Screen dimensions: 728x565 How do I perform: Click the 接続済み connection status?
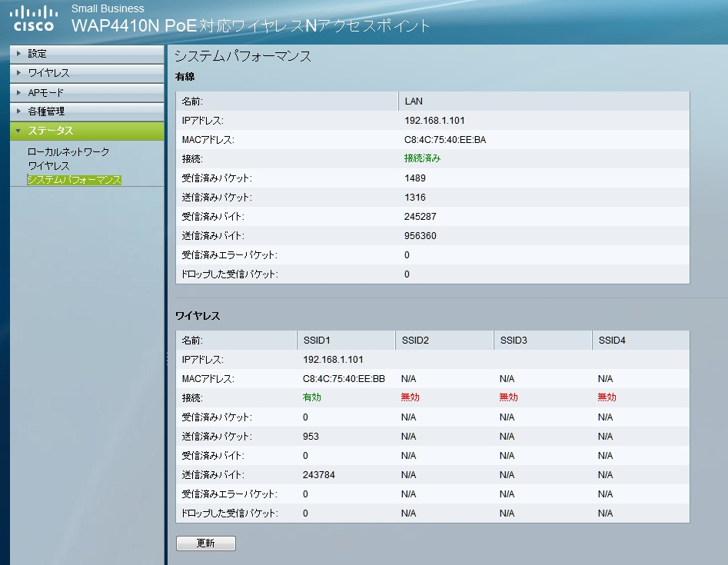click(422, 159)
